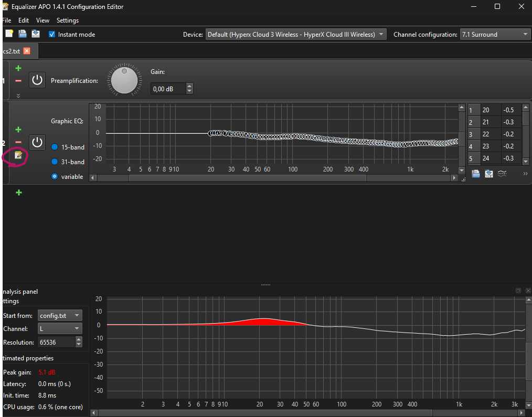Click Graphic EQ graph vertical scroll up arrow
This screenshot has width=532, height=417.
[x=462, y=108]
